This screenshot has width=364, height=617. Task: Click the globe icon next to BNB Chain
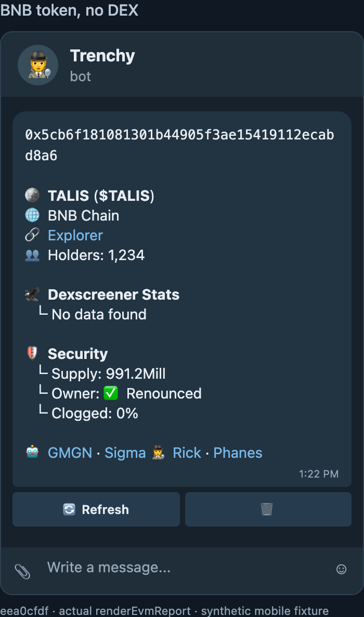tap(32, 215)
